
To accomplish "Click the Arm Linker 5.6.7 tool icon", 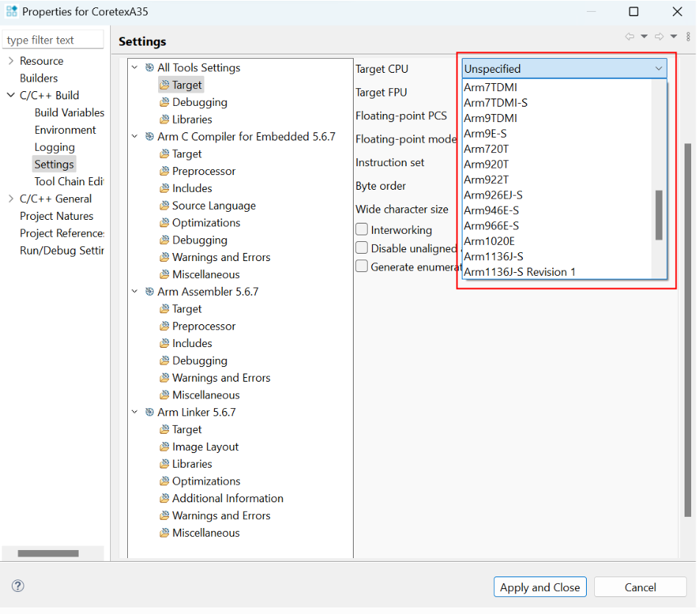I will 149,413.
